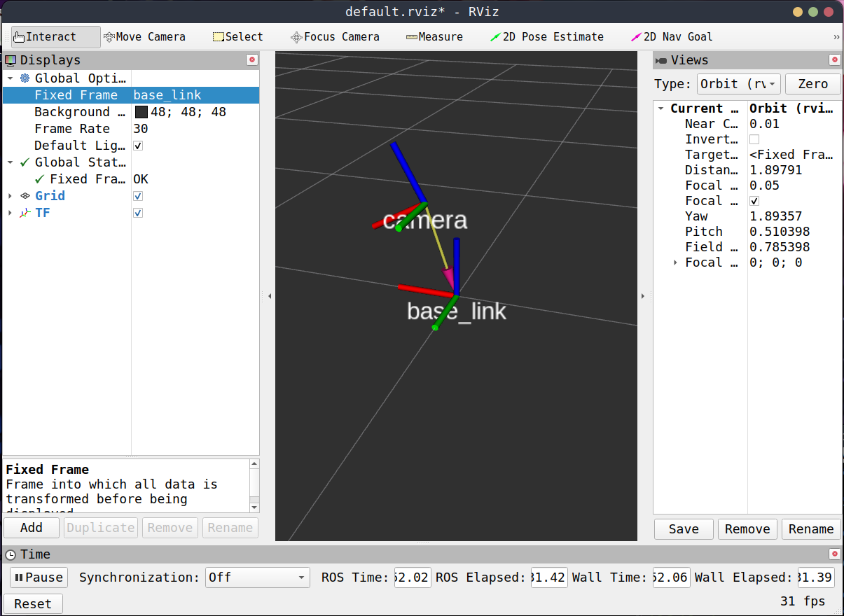Expand the TF display tree item
Viewport: 844px width, 616px height.
(10, 213)
